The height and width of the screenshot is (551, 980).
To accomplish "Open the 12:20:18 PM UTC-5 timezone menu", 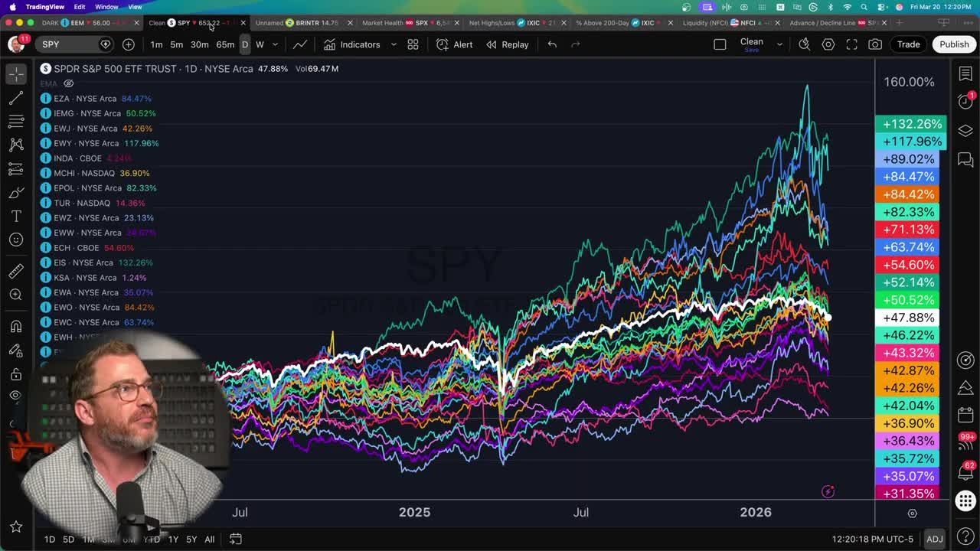I will pyautogui.click(x=872, y=540).
